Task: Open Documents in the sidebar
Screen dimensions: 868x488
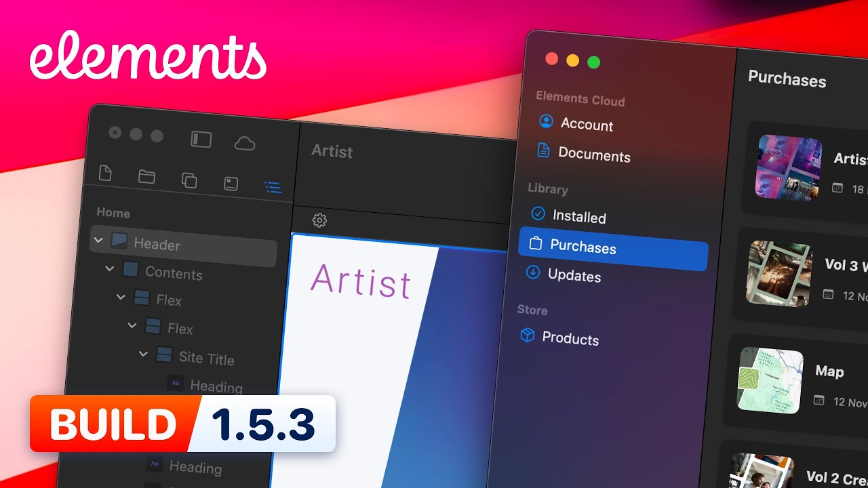Action: tap(594, 155)
